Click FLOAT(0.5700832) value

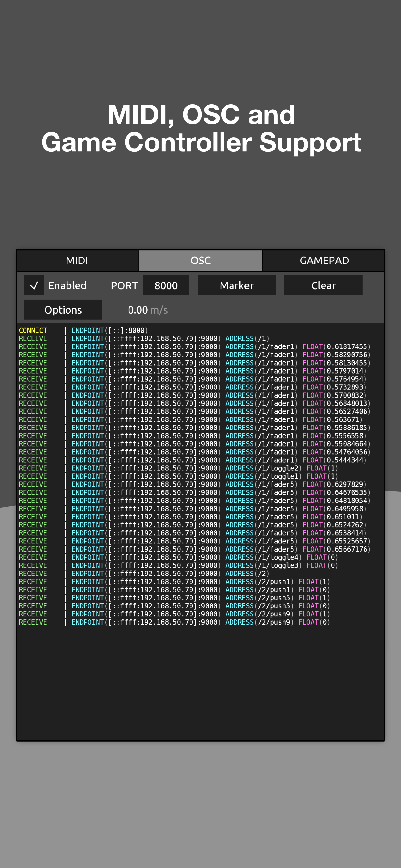(334, 395)
